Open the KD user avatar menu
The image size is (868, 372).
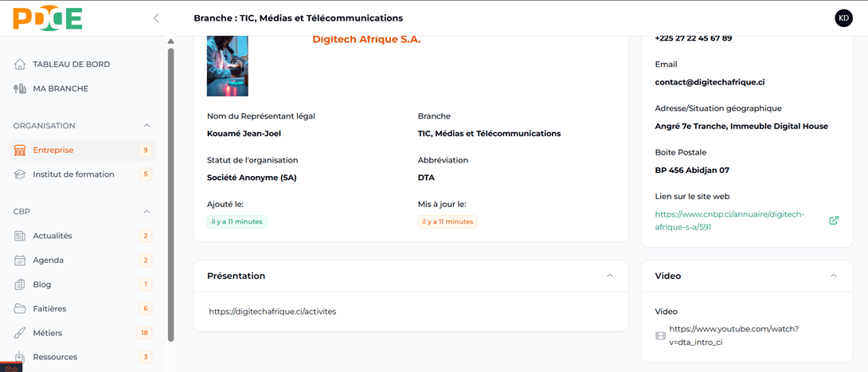(x=843, y=18)
